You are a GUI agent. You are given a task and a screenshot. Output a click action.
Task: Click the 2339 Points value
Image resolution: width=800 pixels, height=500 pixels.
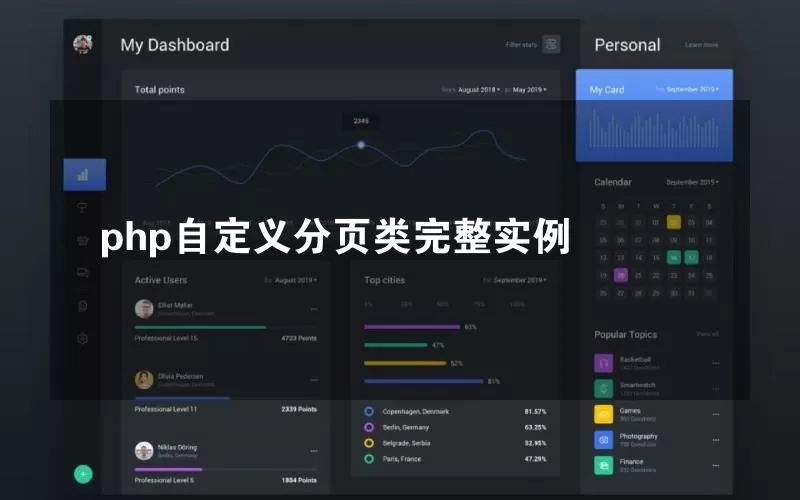tap(299, 409)
